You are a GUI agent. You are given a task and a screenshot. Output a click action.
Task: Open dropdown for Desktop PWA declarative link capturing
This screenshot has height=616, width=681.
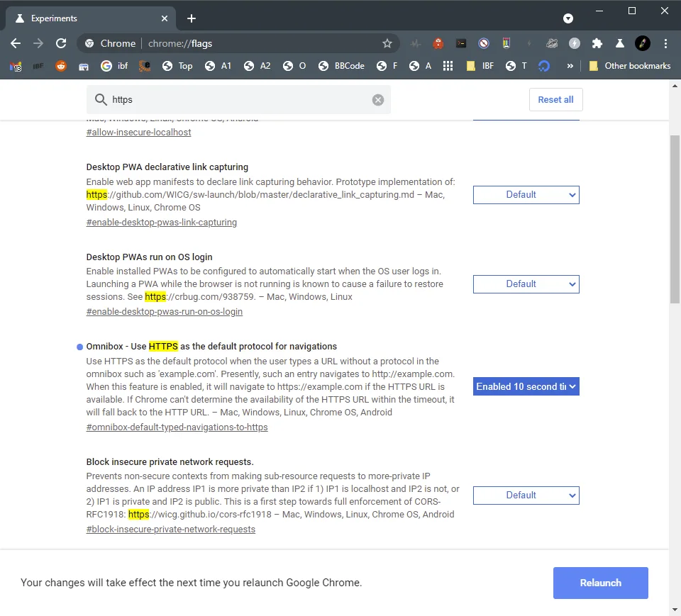pyautogui.click(x=526, y=195)
